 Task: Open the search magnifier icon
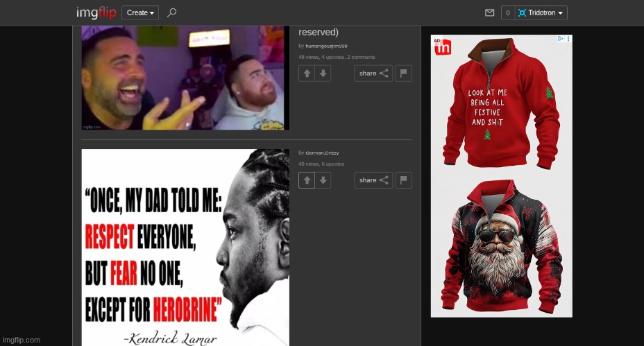[x=171, y=12]
